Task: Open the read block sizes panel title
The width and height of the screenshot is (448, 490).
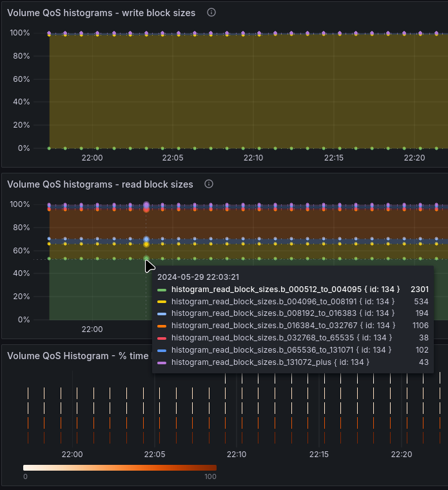Action: 100,184
